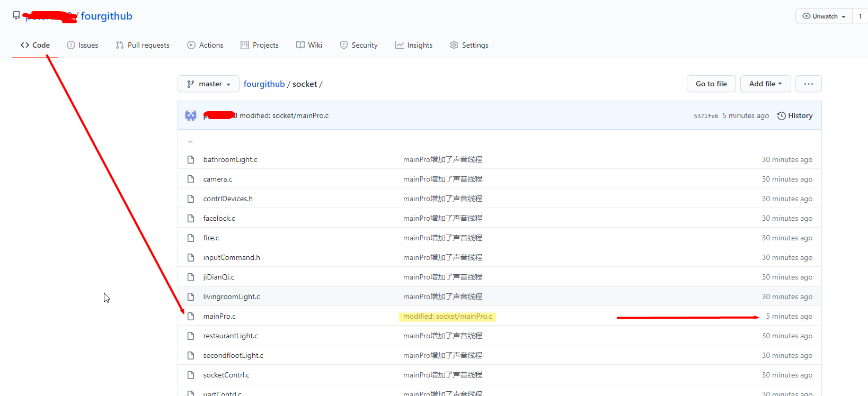Click file icon for camera.c
This screenshot has height=396, width=868.
191,179
